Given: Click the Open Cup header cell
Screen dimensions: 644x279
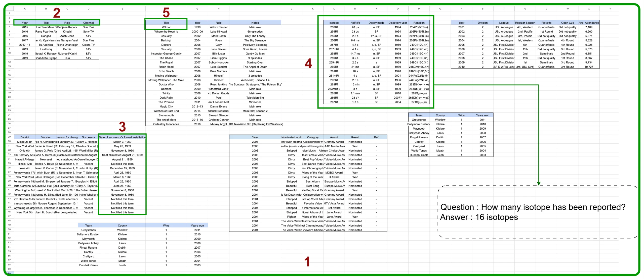Looking at the screenshot, I should (568, 23).
